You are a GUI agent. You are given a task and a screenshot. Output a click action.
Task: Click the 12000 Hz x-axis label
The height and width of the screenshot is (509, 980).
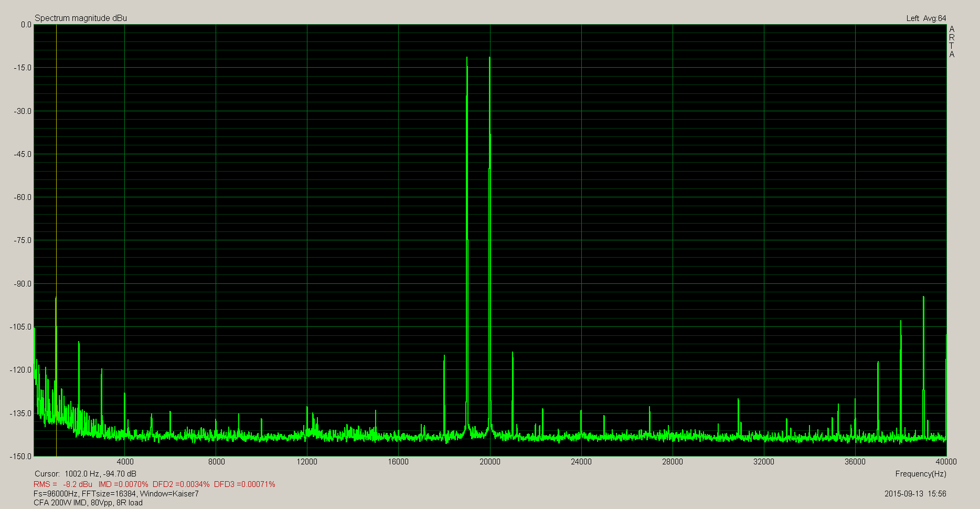[x=307, y=462]
